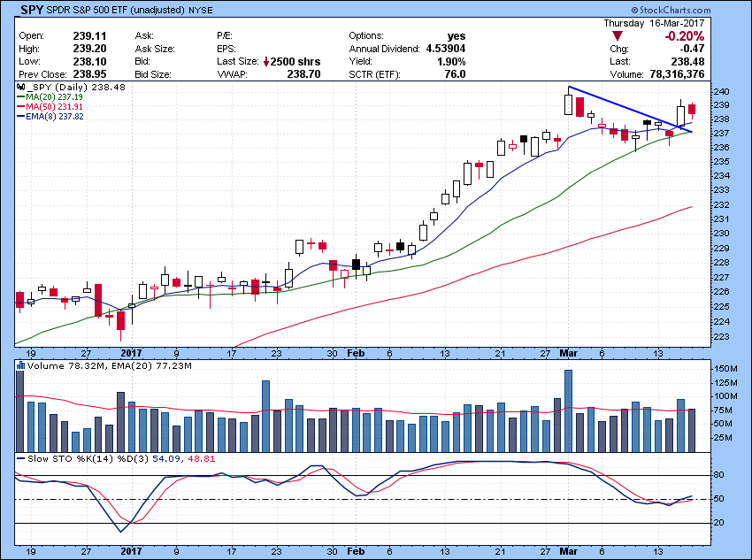Viewport: 752px width, 560px height.
Task: Click the Mar label under the price chart
Action: 568,353
